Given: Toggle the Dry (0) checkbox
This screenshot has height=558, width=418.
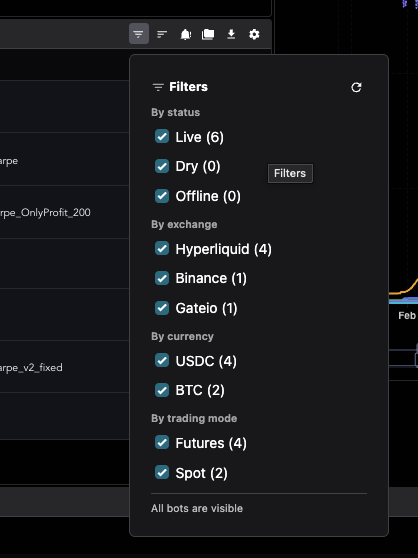Looking at the screenshot, I should pyautogui.click(x=162, y=166).
